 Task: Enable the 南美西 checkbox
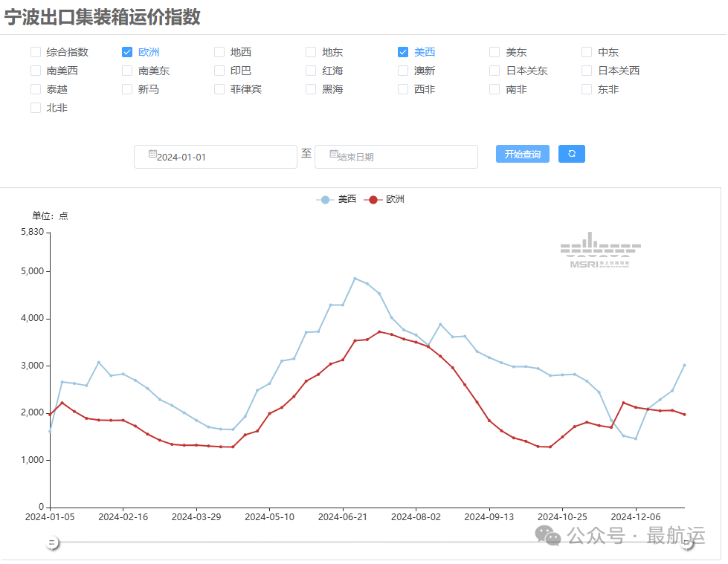36,71
